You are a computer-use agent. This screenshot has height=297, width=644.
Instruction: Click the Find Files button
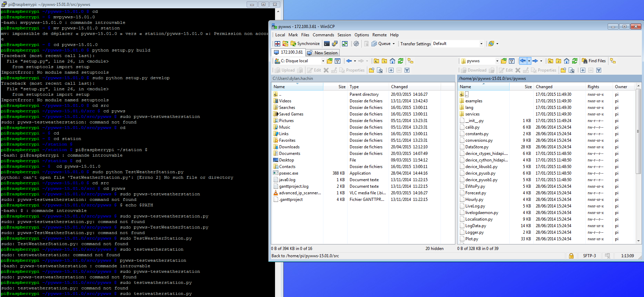pyautogui.click(x=594, y=61)
